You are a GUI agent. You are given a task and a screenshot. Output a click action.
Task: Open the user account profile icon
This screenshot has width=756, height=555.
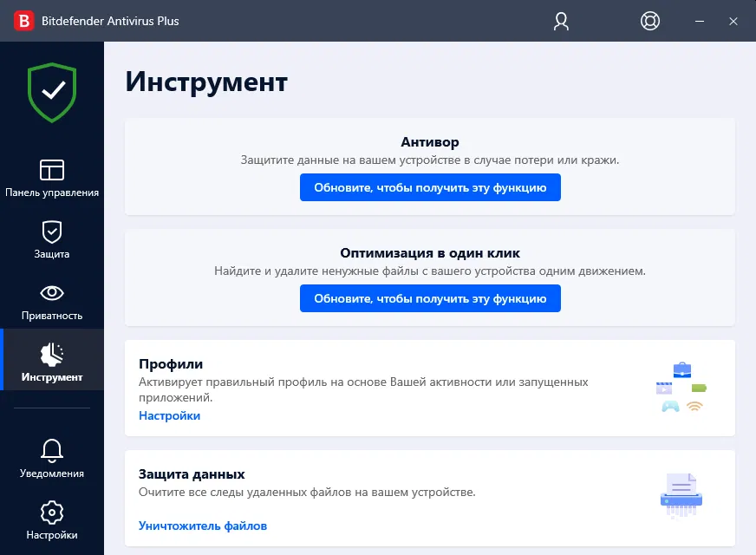pos(561,21)
